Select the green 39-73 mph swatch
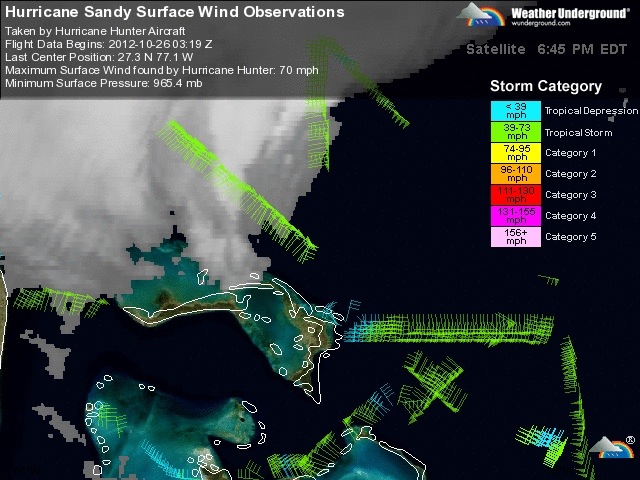 pyautogui.click(x=515, y=131)
